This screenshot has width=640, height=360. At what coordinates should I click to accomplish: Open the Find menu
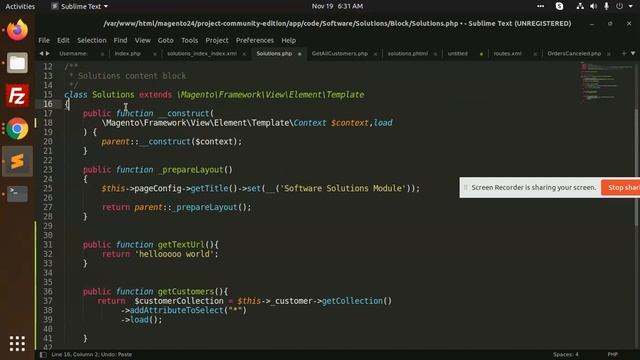(x=120, y=40)
